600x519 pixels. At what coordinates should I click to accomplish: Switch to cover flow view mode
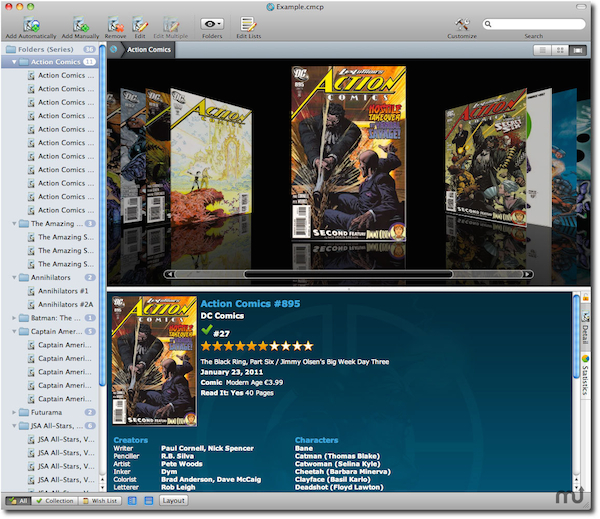pyautogui.click(x=578, y=50)
